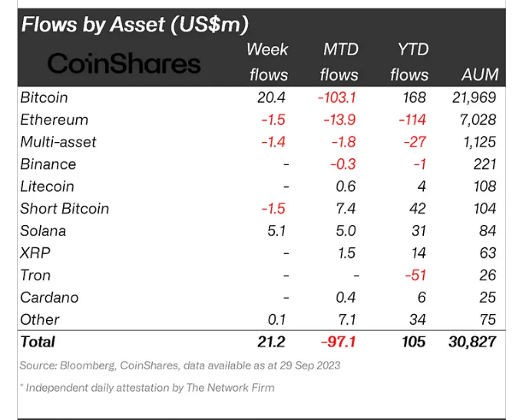The image size is (516, 420).
Task: Click the "Flows by Asset (US$m)" title
Action: (x=135, y=25)
